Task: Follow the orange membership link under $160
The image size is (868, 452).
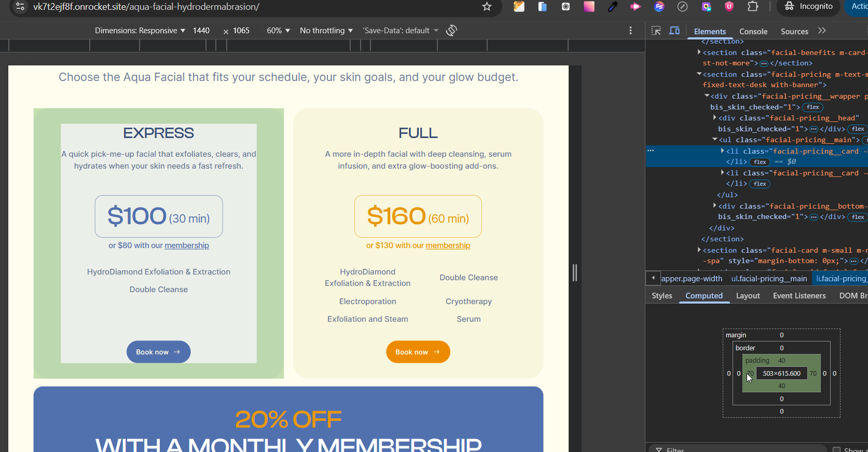Action: tap(448, 245)
